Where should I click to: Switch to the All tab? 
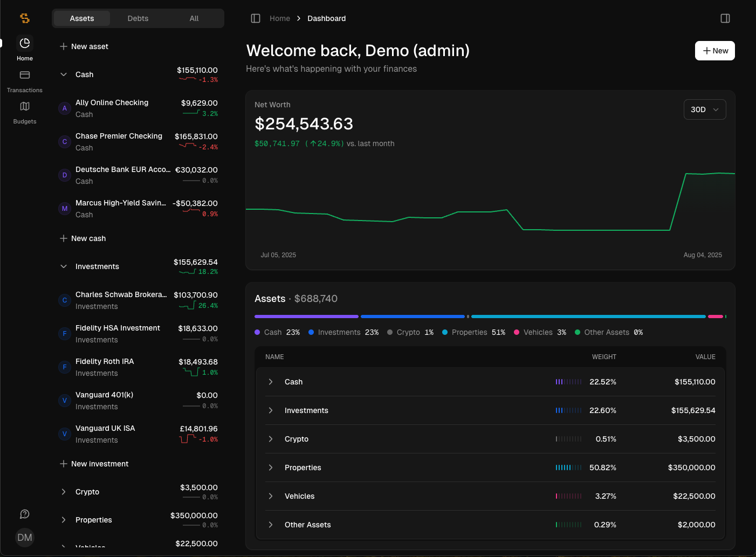click(194, 18)
